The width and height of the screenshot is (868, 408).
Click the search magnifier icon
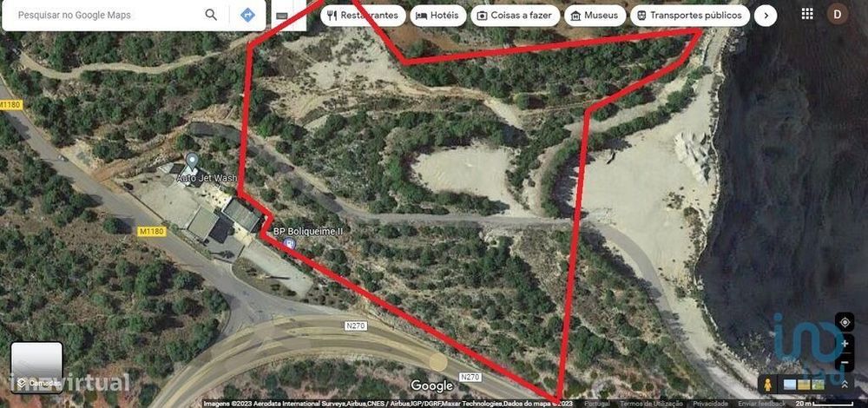[211, 15]
